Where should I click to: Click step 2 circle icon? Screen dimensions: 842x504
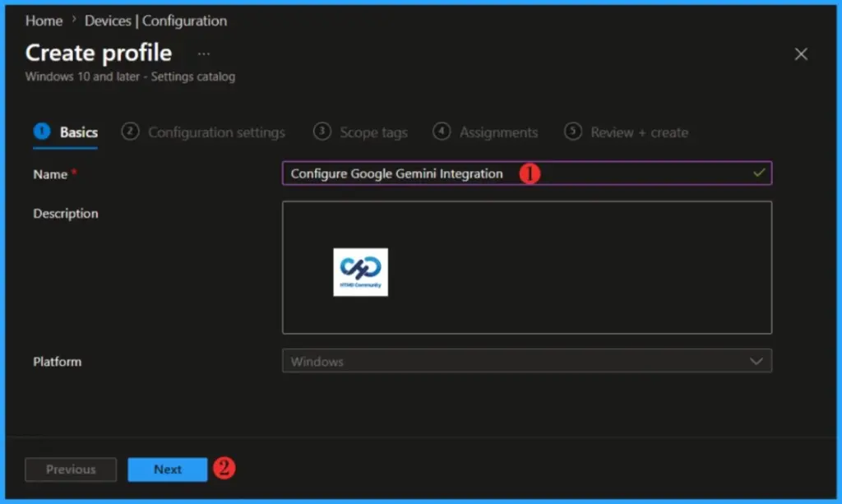130,131
